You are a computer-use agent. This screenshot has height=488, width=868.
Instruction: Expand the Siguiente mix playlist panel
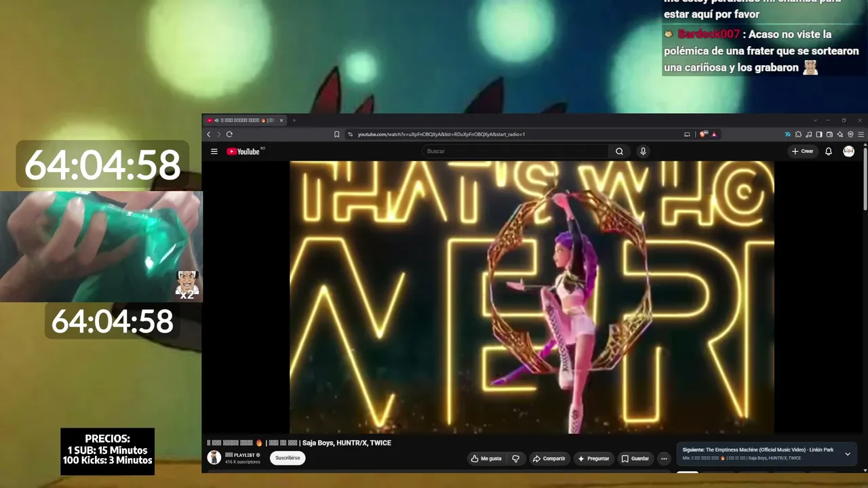point(848,454)
